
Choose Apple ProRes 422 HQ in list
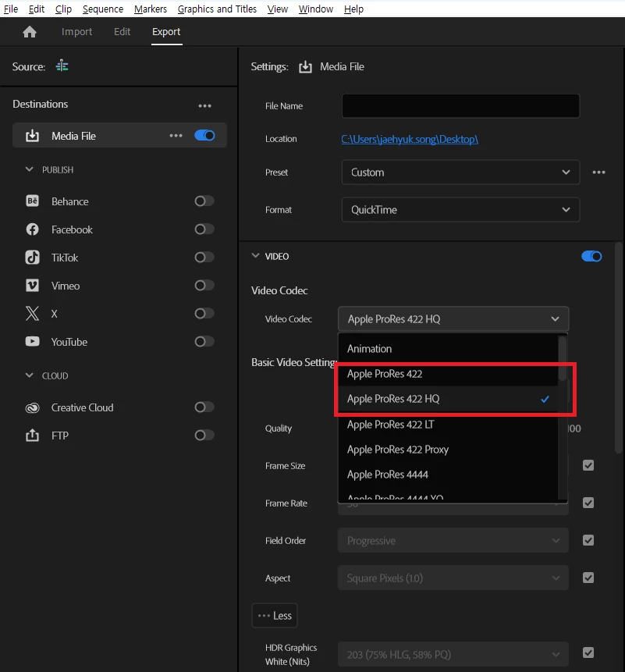coord(448,399)
